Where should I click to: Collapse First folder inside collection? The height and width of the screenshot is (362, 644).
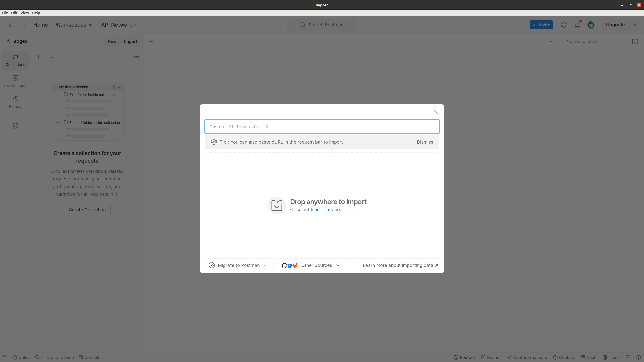pyautogui.click(x=58, y=94)
